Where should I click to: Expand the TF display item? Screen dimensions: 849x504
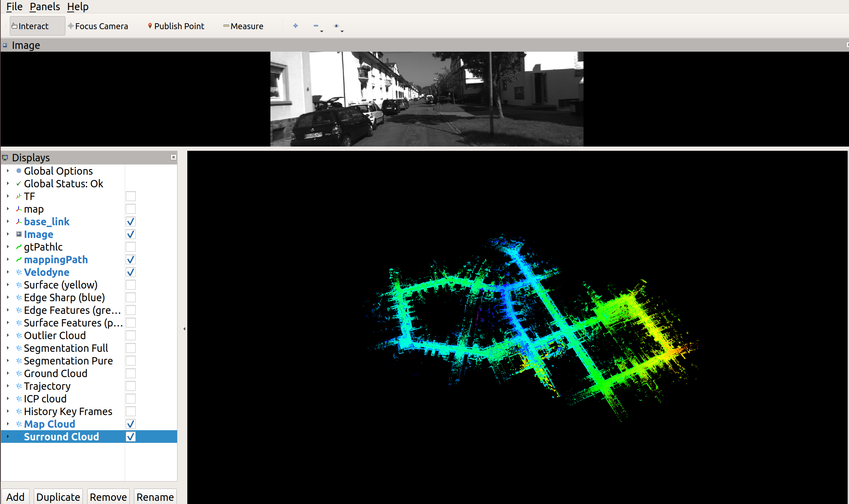click(8, 196)
